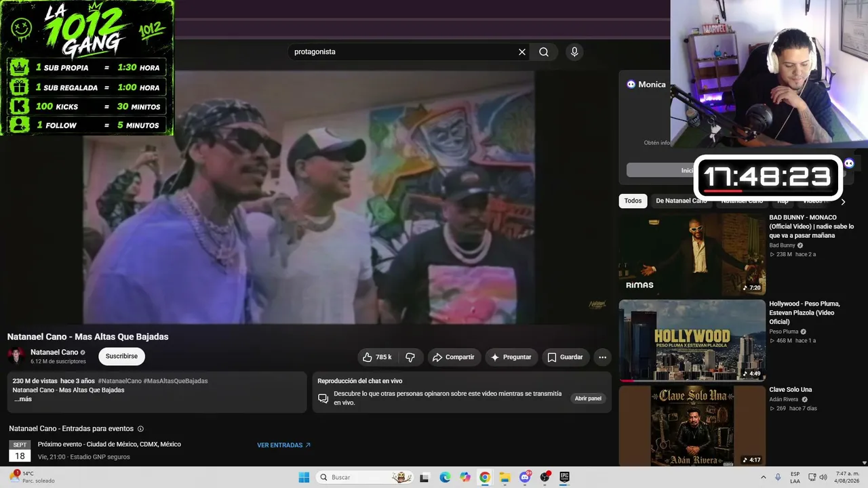Open the Clave Solo Una video thumbnail
The width and height of the screenshot is (868, 488).
coord(692,426)
